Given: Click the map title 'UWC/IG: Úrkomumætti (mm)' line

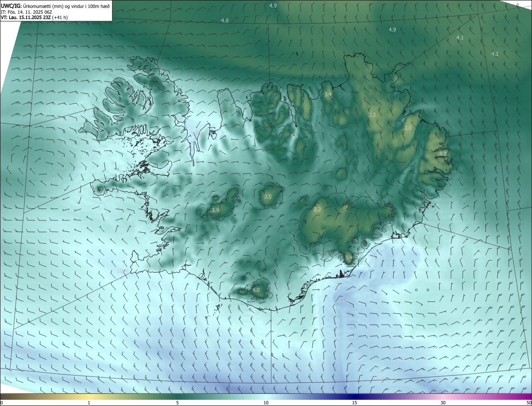Looking at the screenshot, I should pos(55,6).
